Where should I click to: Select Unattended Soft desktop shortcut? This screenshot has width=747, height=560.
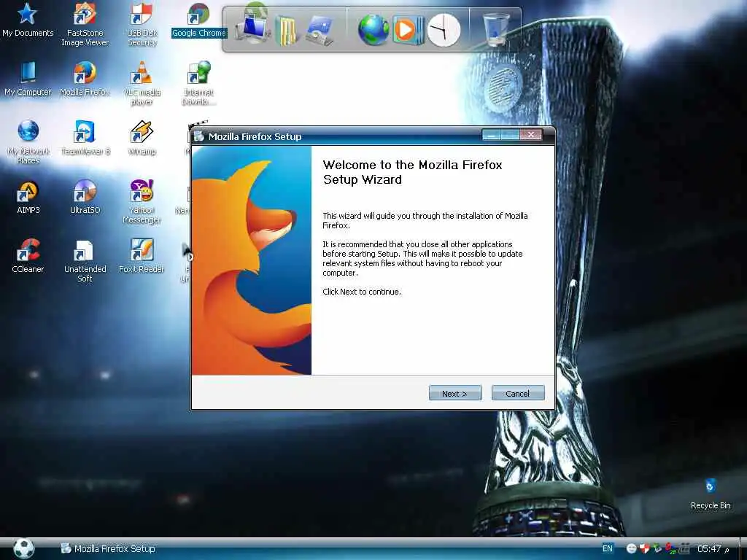point(85,260)
